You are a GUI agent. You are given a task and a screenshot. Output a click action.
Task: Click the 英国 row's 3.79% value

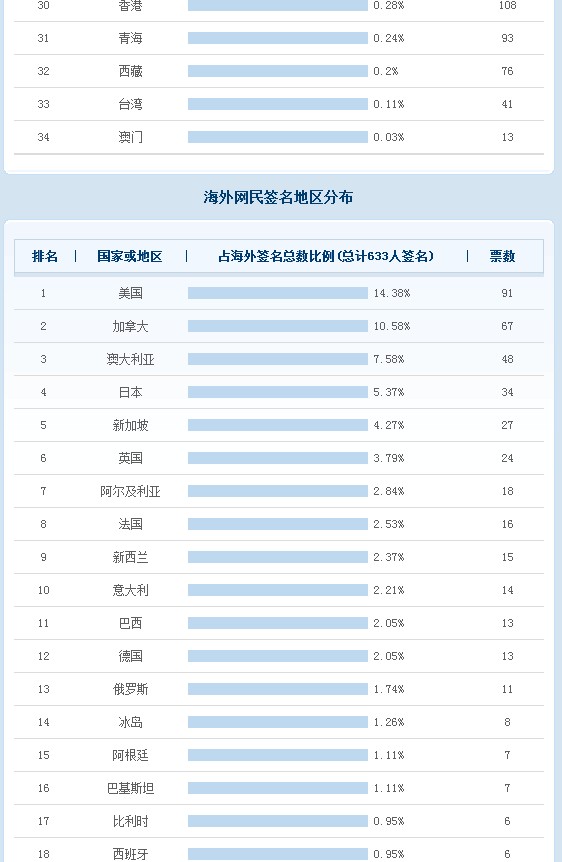point(389,458)
